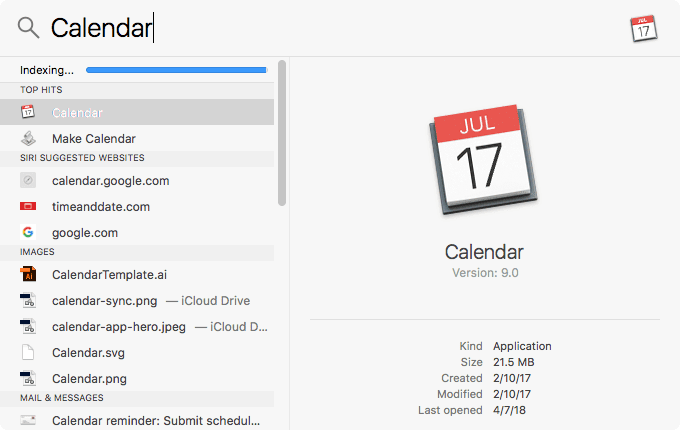This screenshot has height=430, width=680.
Task: Click the blank document icon for Calendar.svg
Action: click(x=28, y=352)
